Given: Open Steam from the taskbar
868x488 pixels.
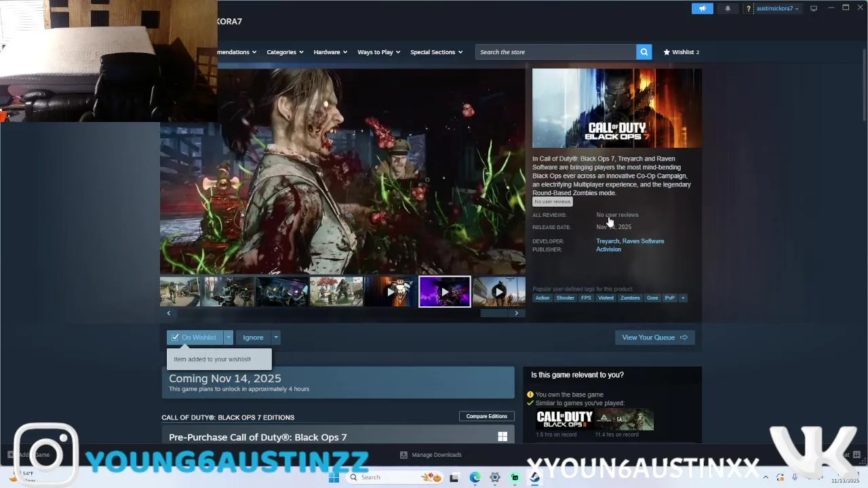Looking at the screenshot, I should pyautogui.click(x=535, y=478).
